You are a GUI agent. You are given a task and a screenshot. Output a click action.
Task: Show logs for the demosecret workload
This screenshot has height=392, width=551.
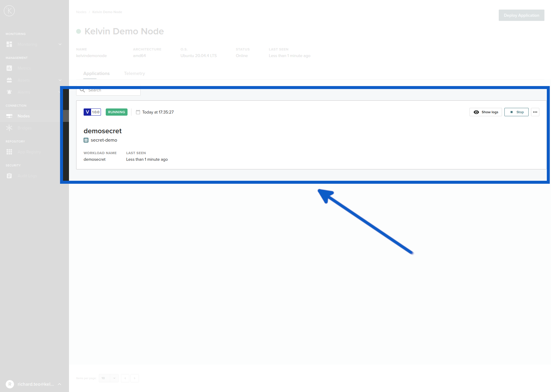(486, 112)
